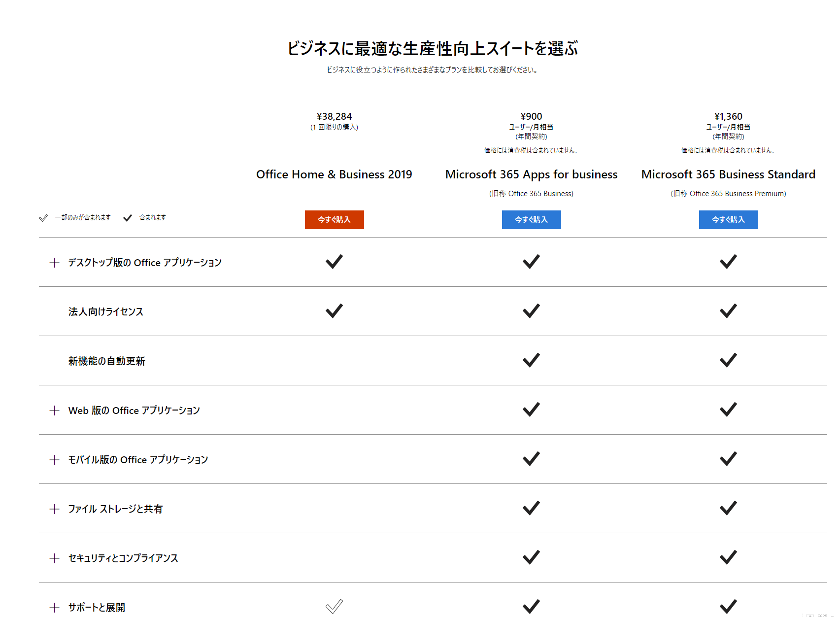Click Web 版 row checkmark under Microsoft 365 Business Standard
Viewport: 840px width, 617px height.
[728, 410]
